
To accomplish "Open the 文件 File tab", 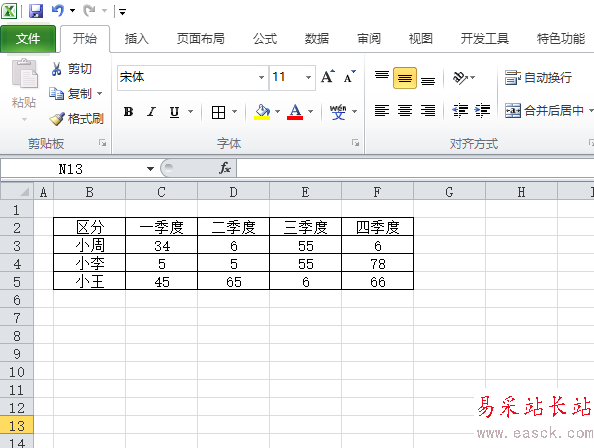I will click(28, 38).
